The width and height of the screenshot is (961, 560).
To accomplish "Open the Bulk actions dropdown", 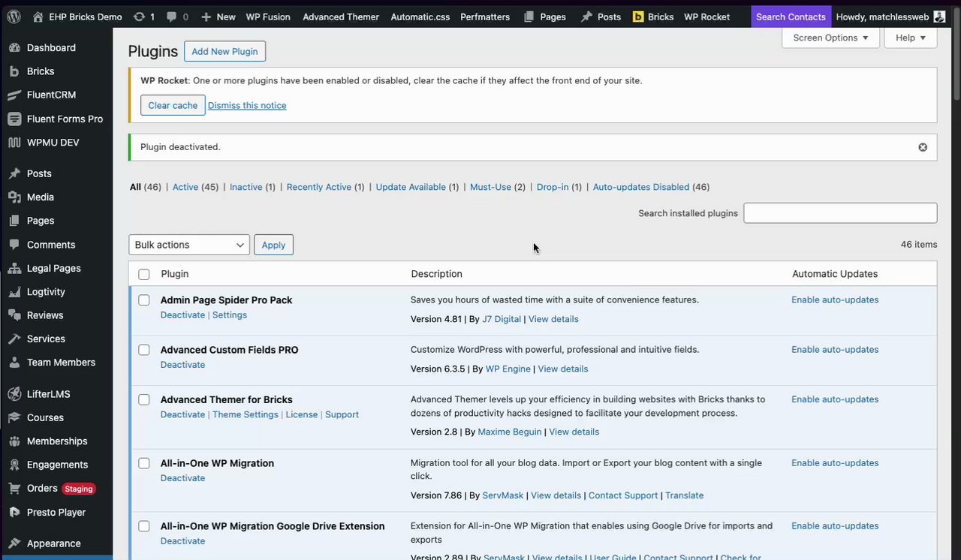I will 189,245.
